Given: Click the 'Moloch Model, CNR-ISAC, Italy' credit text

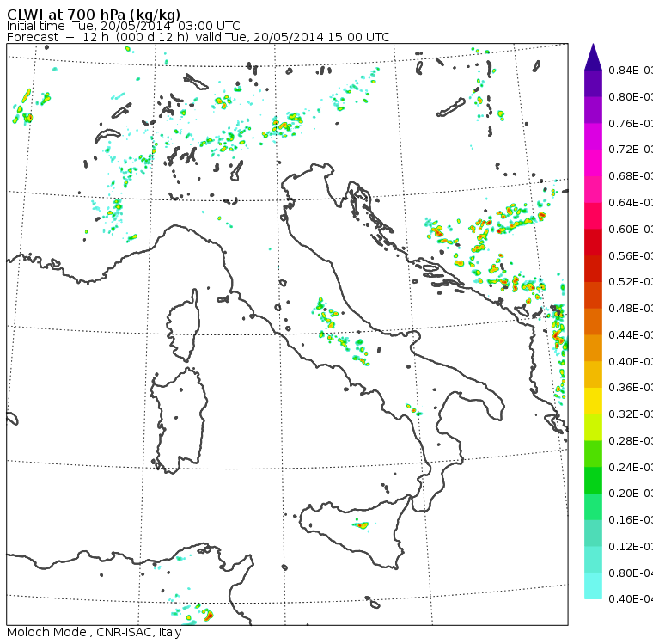Looking at the screenshot, I should (95, 632).
